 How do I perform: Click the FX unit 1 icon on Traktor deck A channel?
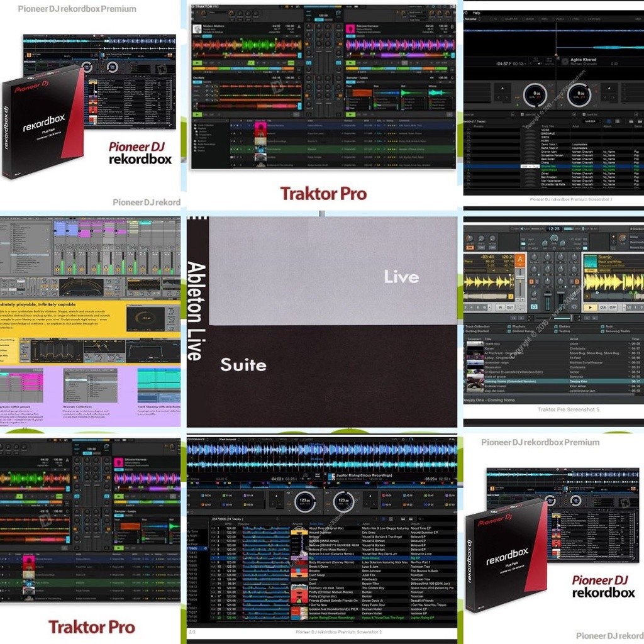click(x=532, y=281)
